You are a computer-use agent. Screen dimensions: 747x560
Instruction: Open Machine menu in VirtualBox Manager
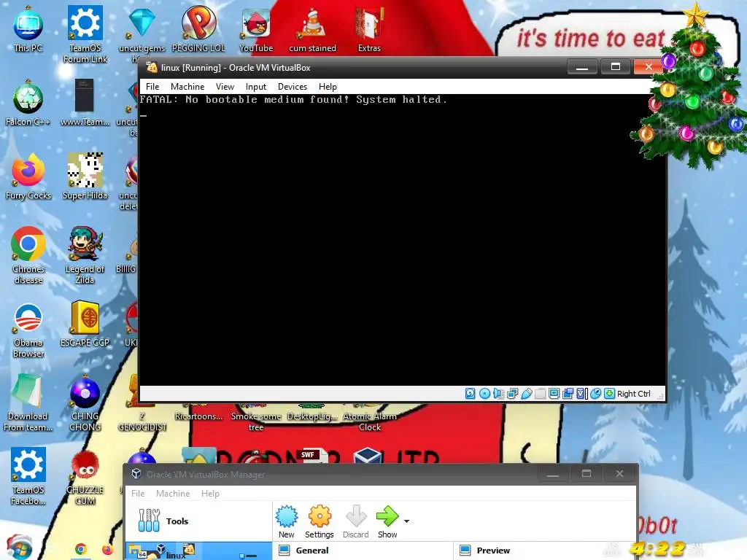coord(173,494)
